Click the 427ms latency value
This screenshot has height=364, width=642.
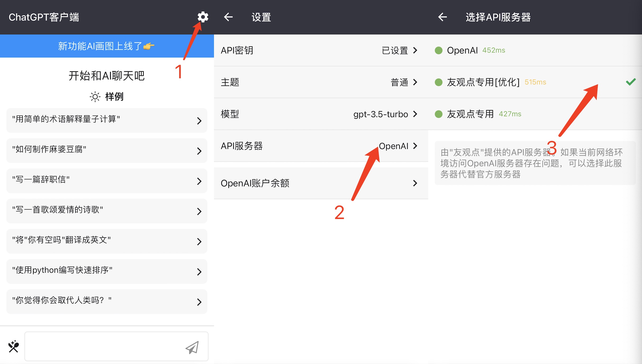tap(510, 114)
